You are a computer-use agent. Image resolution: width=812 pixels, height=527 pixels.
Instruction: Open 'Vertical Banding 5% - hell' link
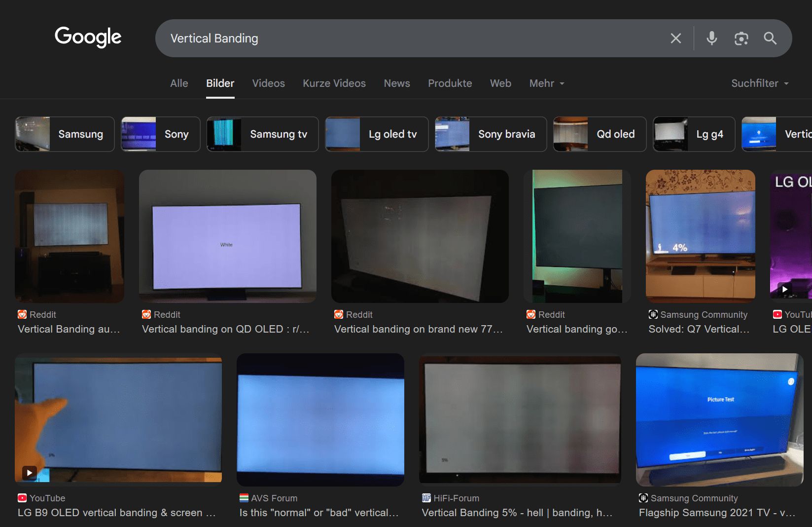click(x=517, y=513)
